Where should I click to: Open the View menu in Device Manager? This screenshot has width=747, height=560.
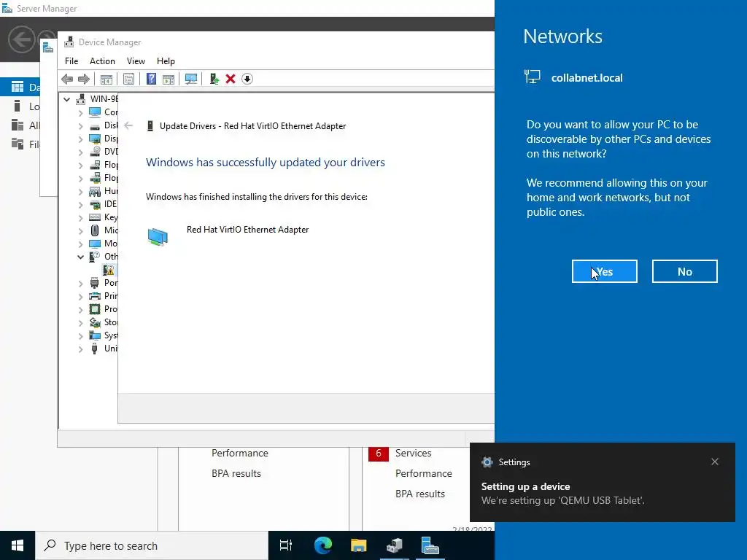coord(136,61)
